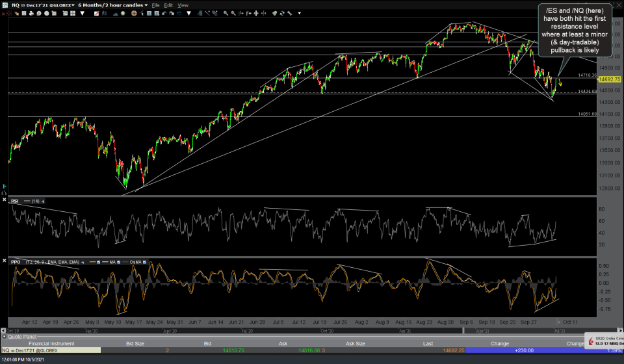This screenshot has width=624, height=364.
Task: Switch chart type with candlestick bars icon
Action: point(104,13)
